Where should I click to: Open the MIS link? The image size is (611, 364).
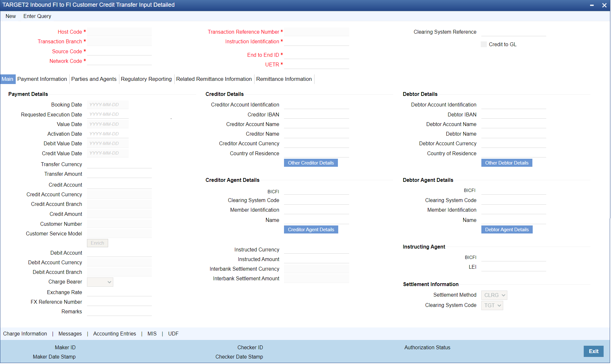[152, 334]
